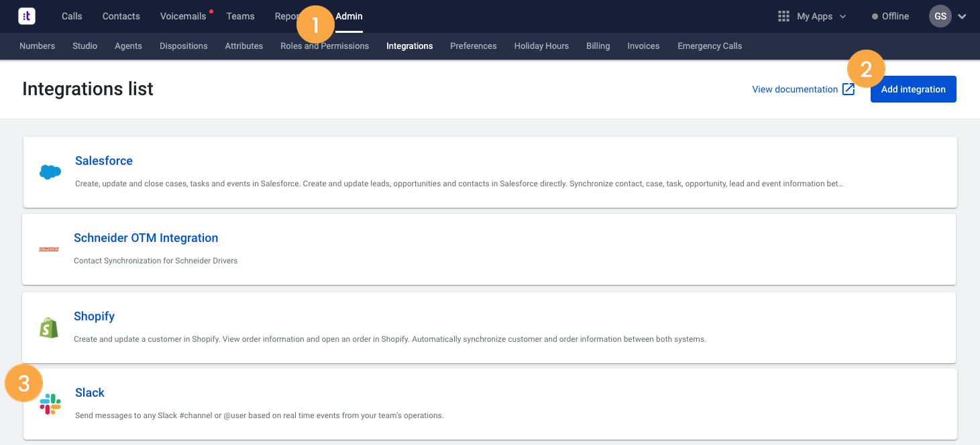Open the Agents tab
This screenshot has height=445, width=980.
(129, 46)
